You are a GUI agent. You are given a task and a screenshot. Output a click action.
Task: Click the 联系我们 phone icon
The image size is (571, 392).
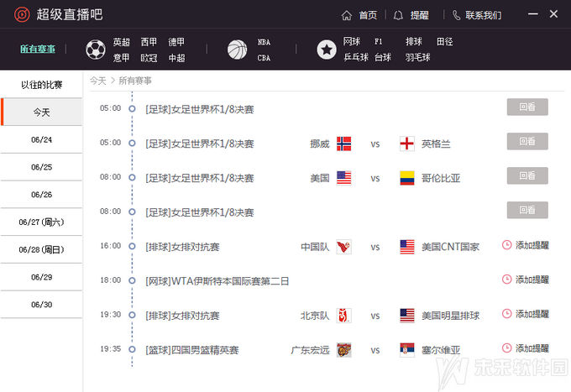tap(456, 15)
